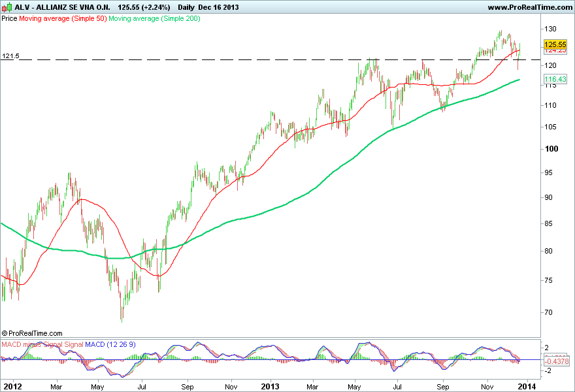The image size is (575, 392).
Task: Click the 120 price axis label
Action: click(550, 65)
